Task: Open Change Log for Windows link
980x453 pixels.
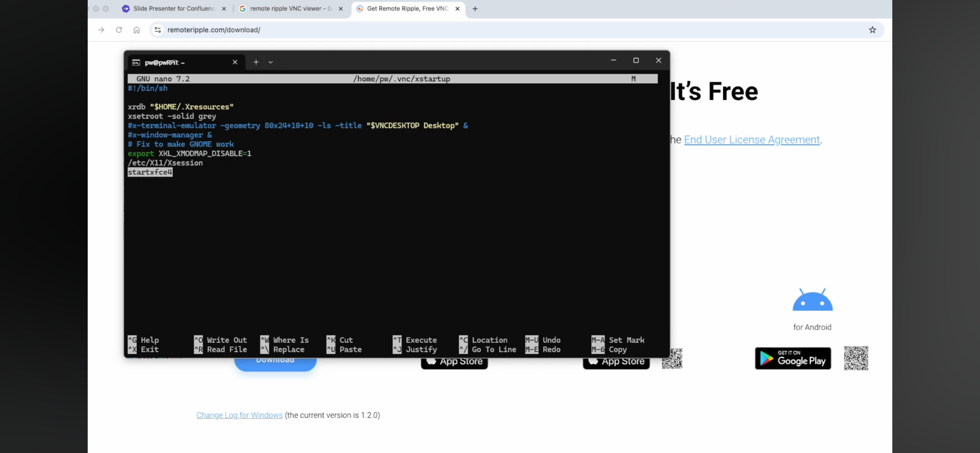Action: (x=239, y=415)
